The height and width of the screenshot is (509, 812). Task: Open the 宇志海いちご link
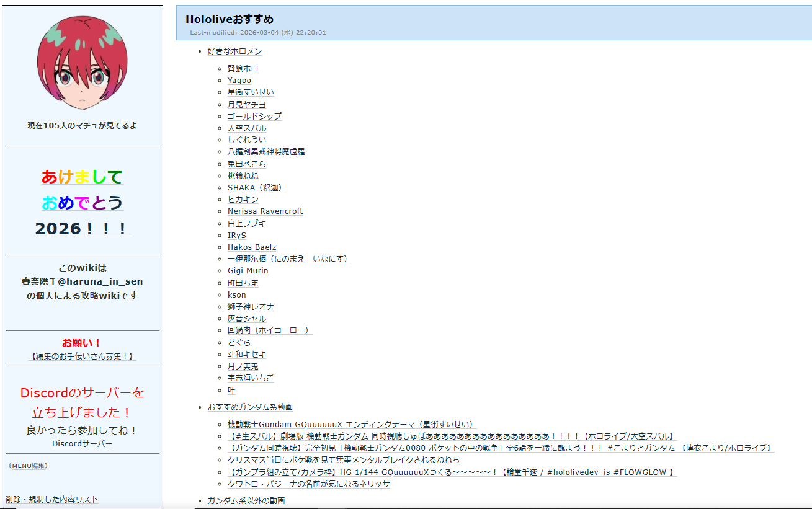pos(250,378)
